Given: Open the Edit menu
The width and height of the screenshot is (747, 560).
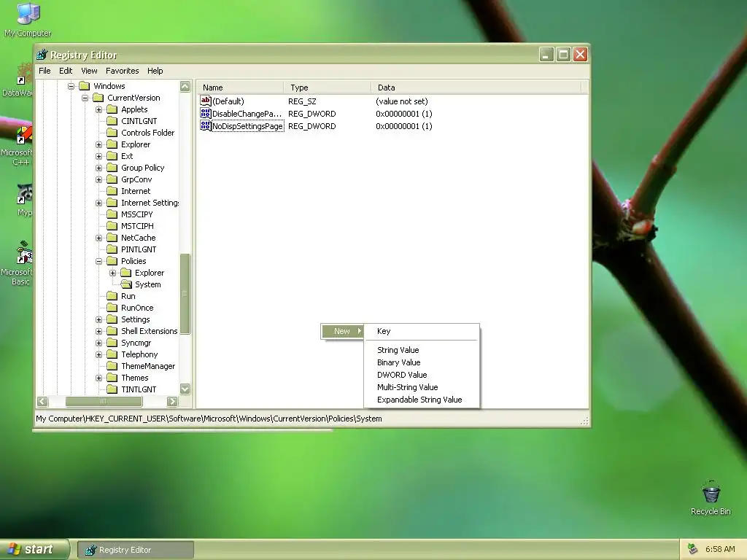Looking at the screenshot, I should 65,71.
